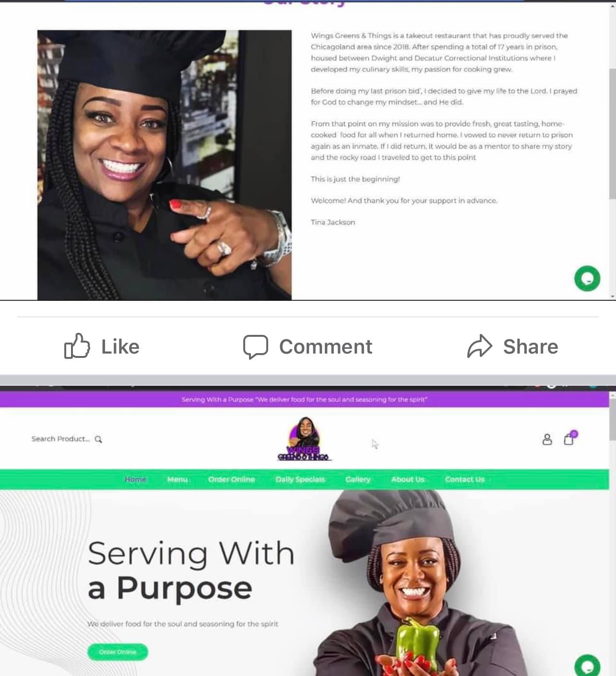
Task: Open the Daily Specials page
Action: pyautogui.click(x=300, y=479)
